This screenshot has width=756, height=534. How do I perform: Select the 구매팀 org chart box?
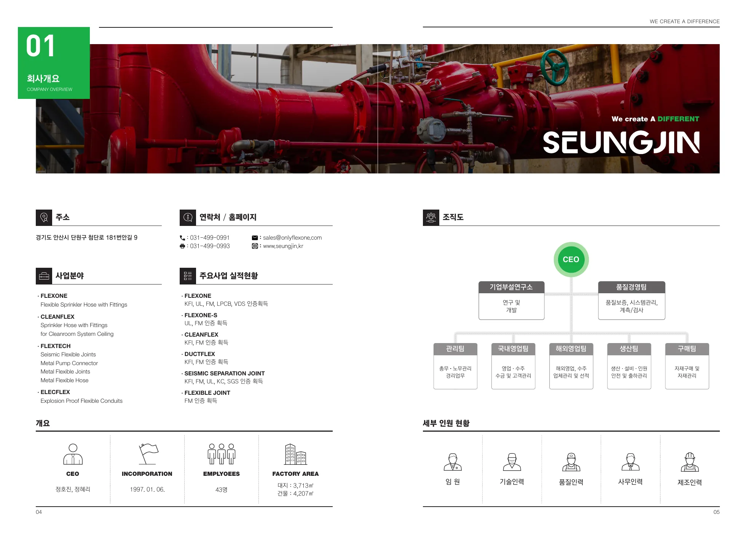687,366
